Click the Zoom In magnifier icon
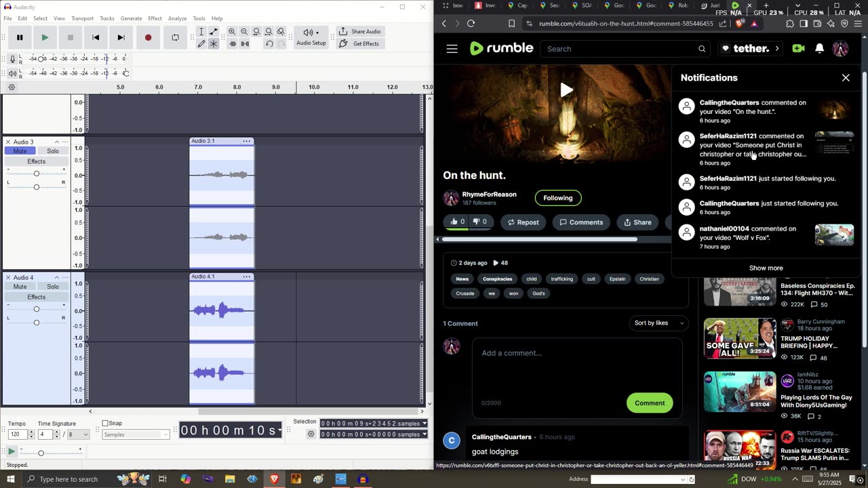The height and width of the screenshot is (488, 868). (x=232, y=32)
